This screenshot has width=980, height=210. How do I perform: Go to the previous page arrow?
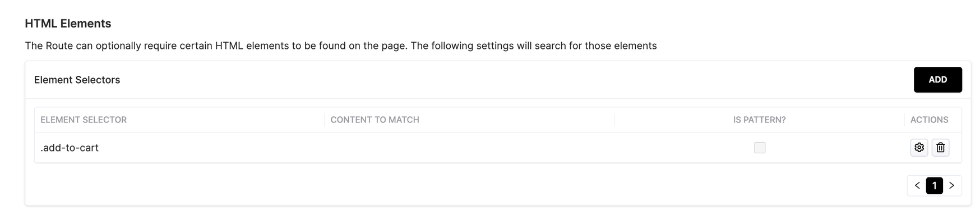click(x=917, y=185)
